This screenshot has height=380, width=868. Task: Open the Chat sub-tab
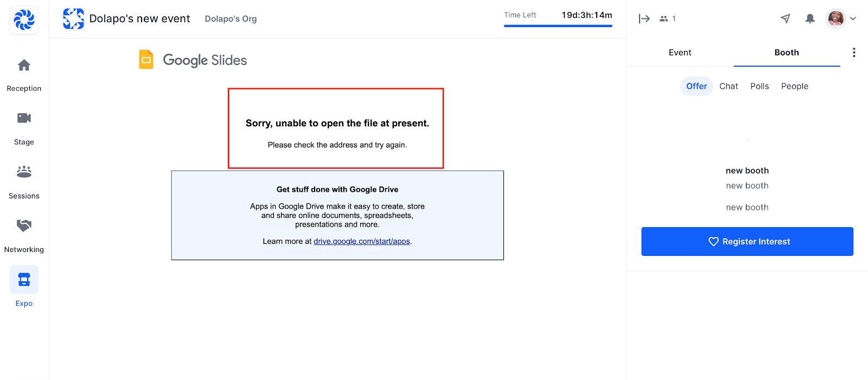pyautogui.click(x=729, y=86)
